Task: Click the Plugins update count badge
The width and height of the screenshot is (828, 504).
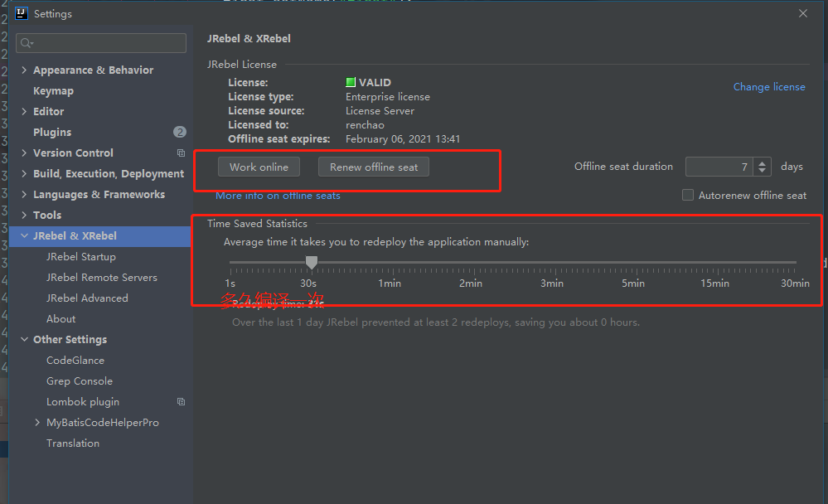Action: 180,132
